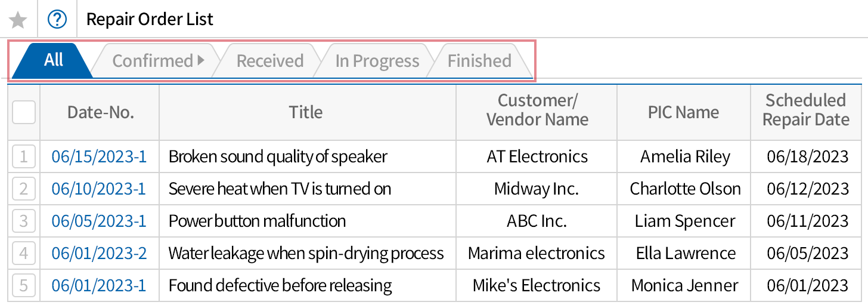Image resolution: width=868 pixels, height=308 pixels.
Task: Select the Marima electronics customer cell
Action: point(536,253)
